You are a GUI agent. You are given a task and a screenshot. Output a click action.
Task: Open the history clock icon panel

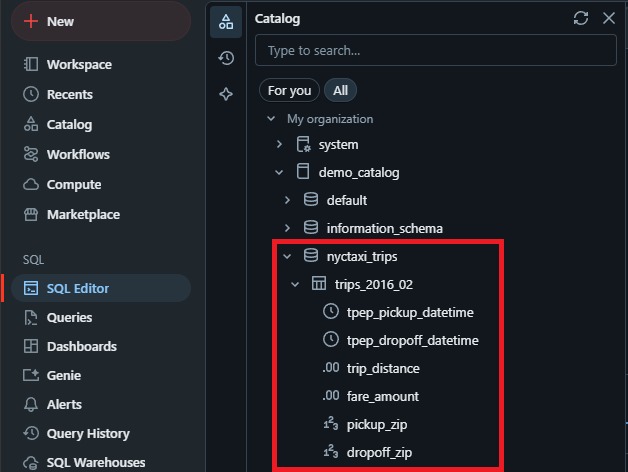pyautogui.click(x=226, y=58)
